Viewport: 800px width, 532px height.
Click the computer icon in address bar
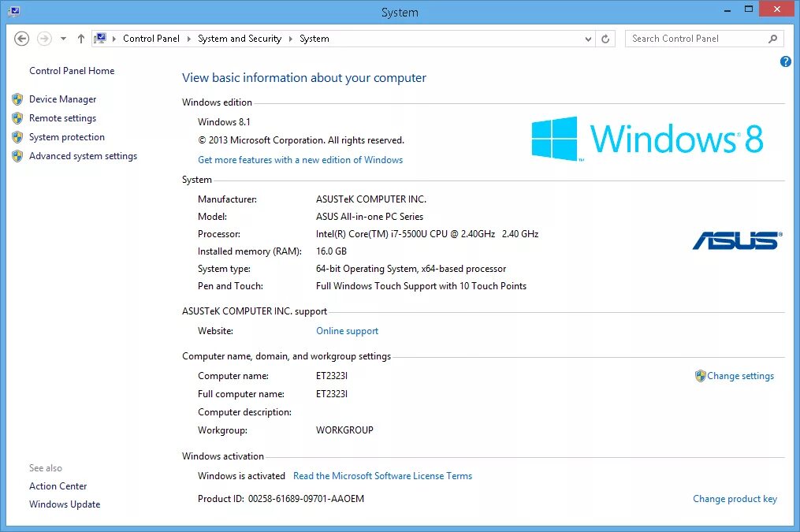[x=100, y=39]
